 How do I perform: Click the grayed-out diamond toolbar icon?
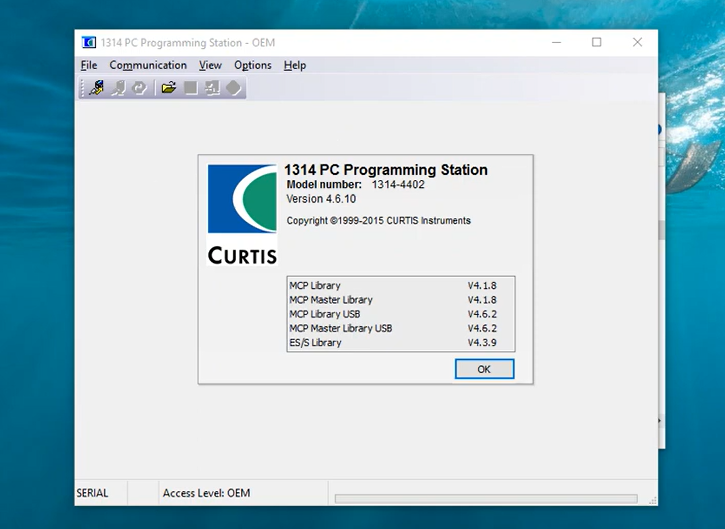(x=233, y=88)
